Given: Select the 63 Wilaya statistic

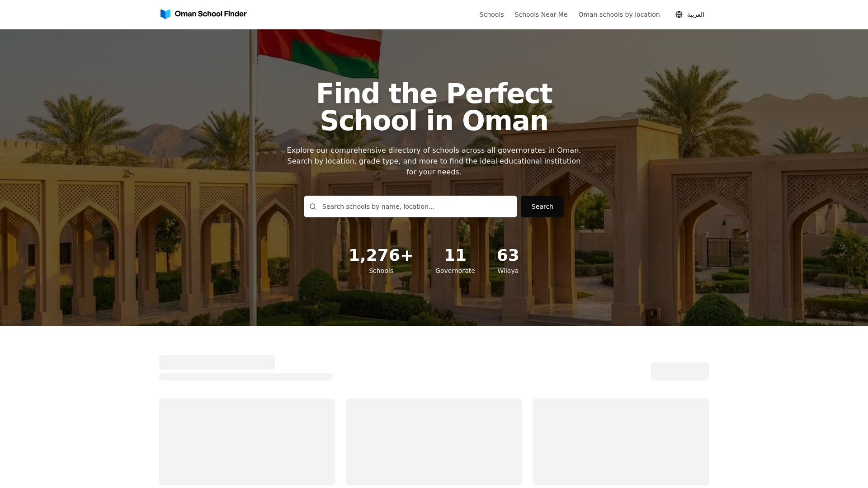Looking at the screenshot, I should click(x=508, y=261).
